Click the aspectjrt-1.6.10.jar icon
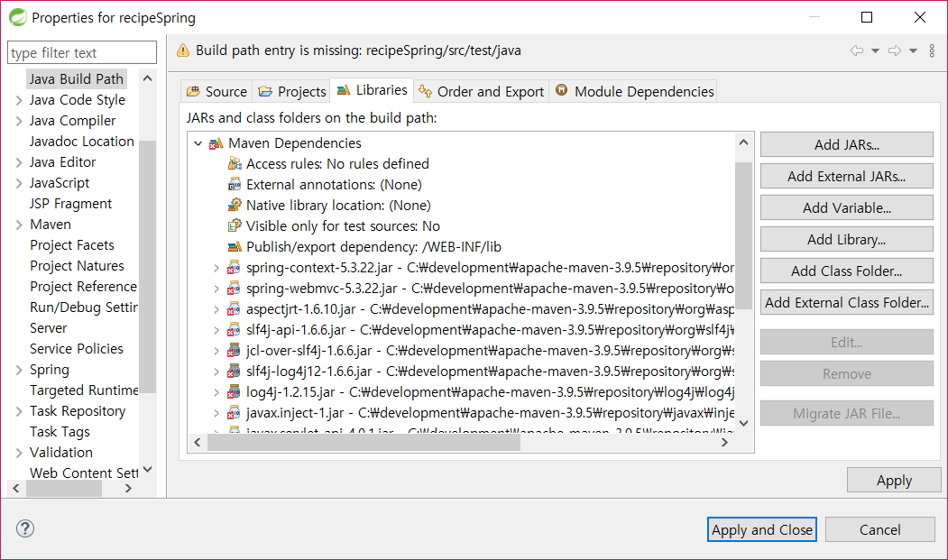This screenshot has width=948, height=560. pos(234,309)
